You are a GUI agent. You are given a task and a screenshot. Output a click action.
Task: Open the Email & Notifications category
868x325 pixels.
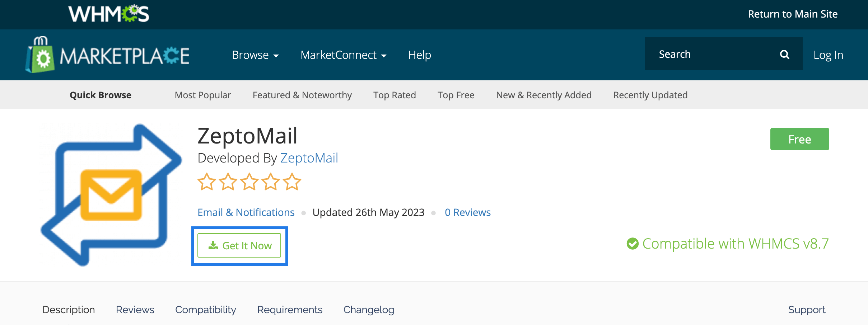click(x=246, y=212)
